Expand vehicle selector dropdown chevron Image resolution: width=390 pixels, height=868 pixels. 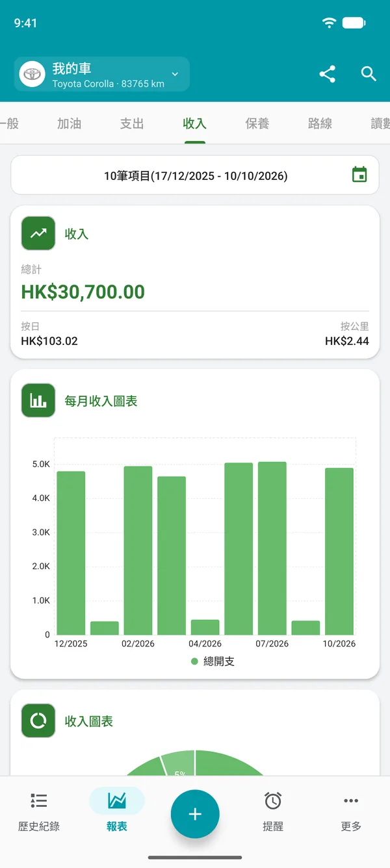pos(175,74)
